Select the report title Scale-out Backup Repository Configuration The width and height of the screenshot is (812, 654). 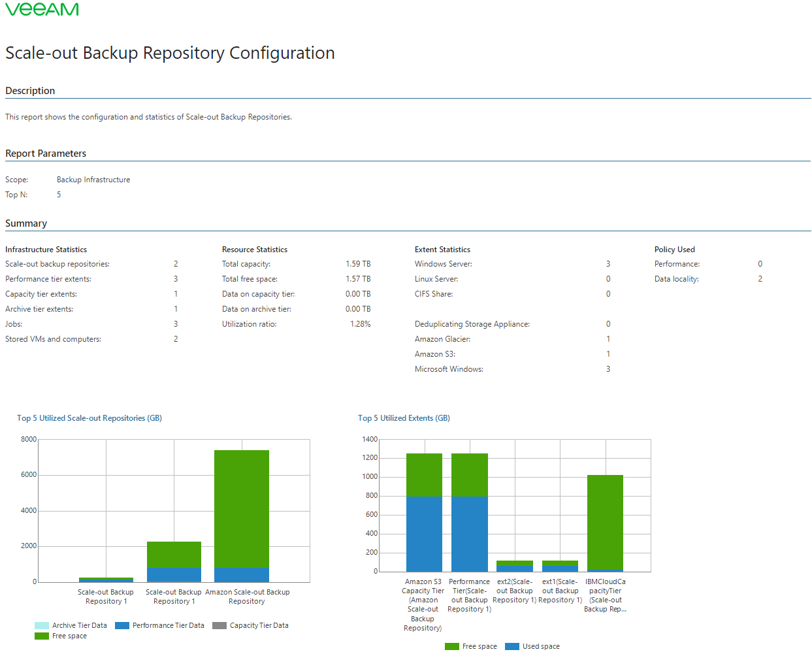point(170,53)
